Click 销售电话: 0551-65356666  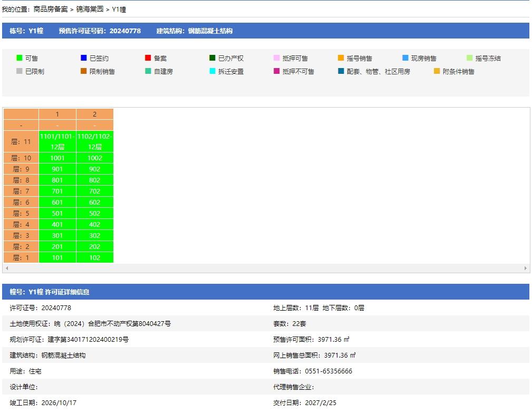click(313, 371)
